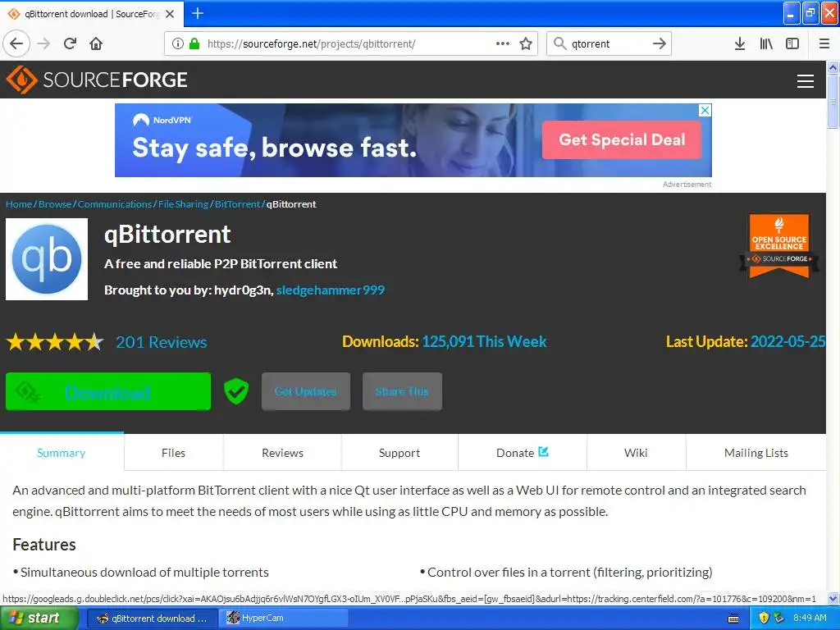This screenshot has width=840, height=630.
Task: Open sledgehammer999 author link
Action: tap(331, 290)
